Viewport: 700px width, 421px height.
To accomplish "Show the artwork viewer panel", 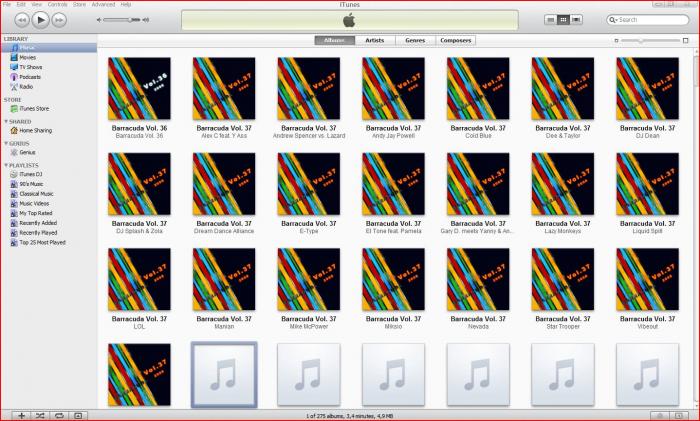I will point(78,414).
